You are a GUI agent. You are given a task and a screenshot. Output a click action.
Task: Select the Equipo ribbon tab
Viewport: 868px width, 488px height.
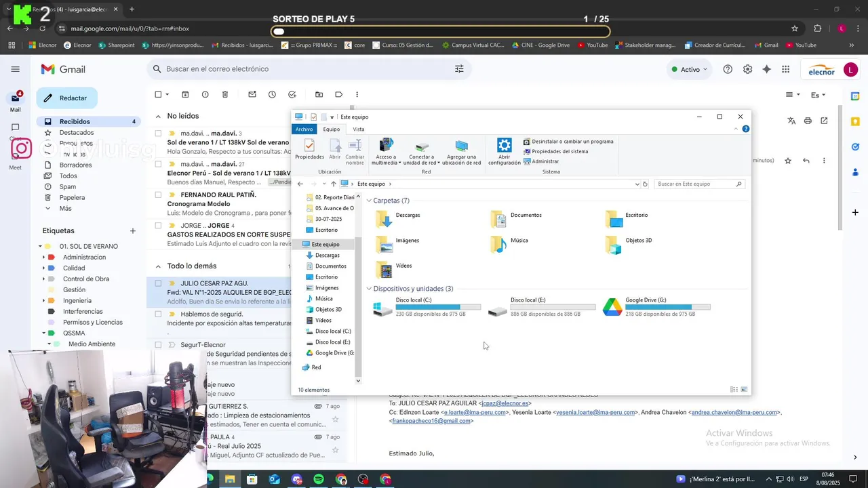tap(332, 129)
